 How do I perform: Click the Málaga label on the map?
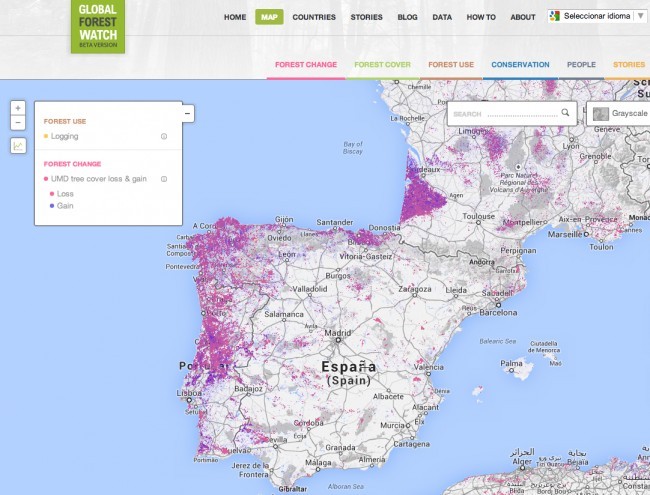click(318, 463)
